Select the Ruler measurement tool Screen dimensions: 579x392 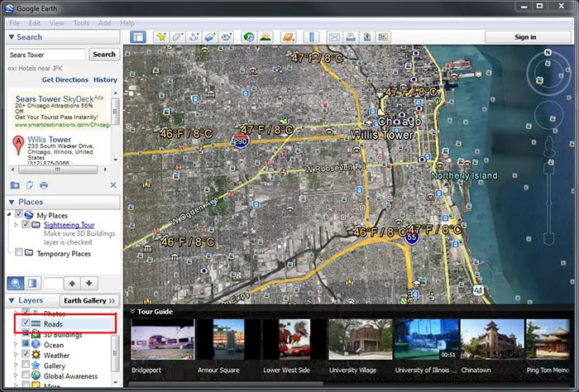(x=311, y=37)
